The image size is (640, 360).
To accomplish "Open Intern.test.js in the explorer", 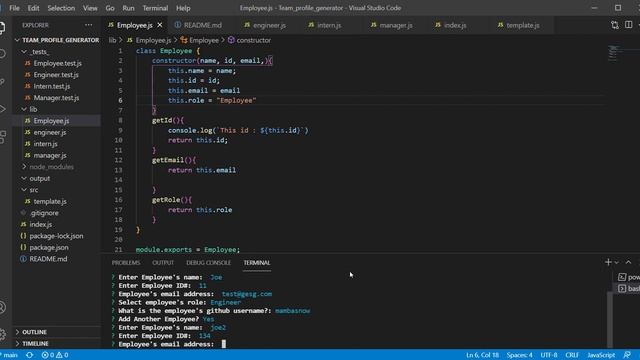I will pyautogui.click(x=52, y=86).
